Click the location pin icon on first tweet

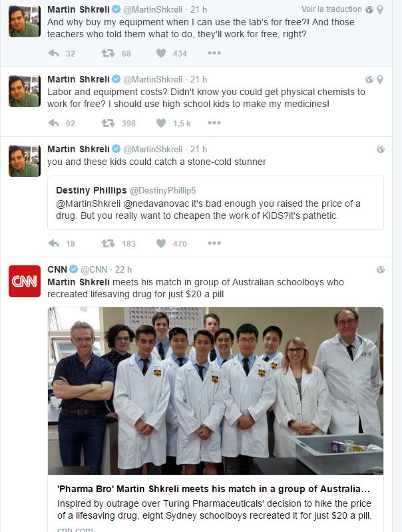(380, 9)
